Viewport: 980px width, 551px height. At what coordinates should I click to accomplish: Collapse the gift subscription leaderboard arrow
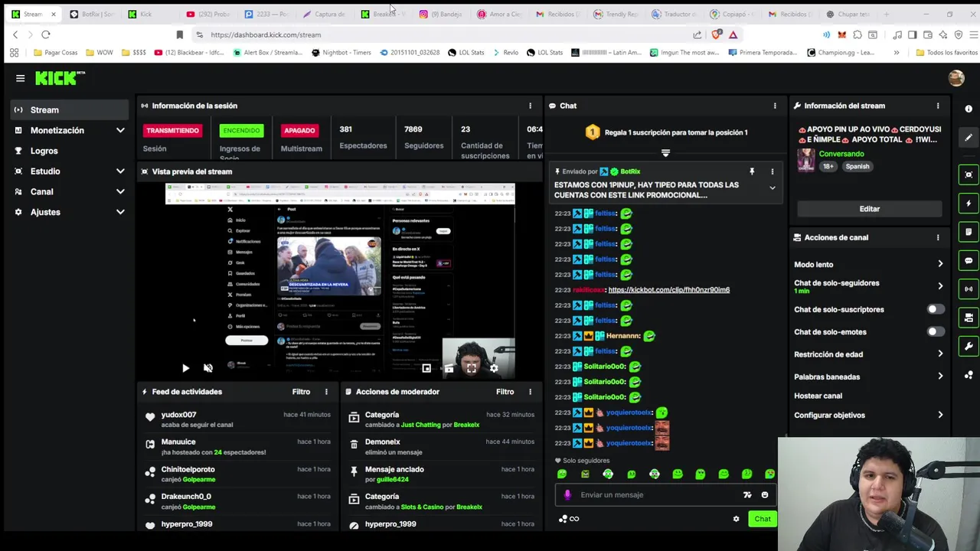pyautogui.click(x=665, y=153)
